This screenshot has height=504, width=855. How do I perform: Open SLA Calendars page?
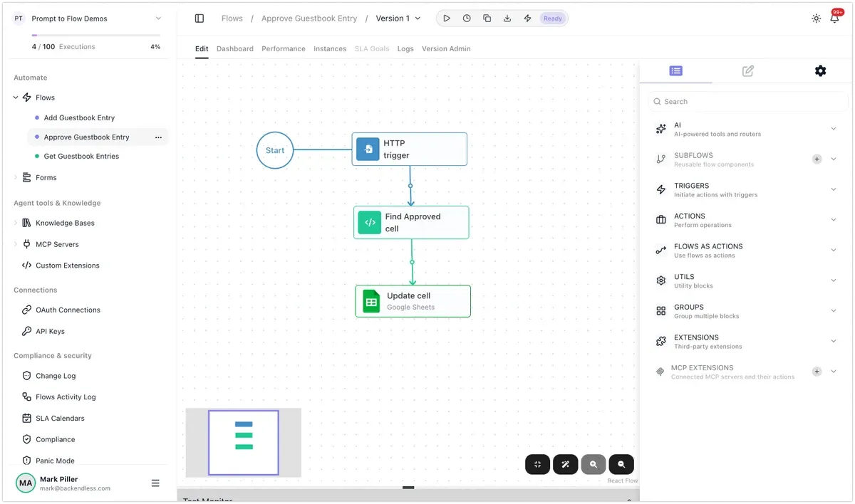click(60, 419)
